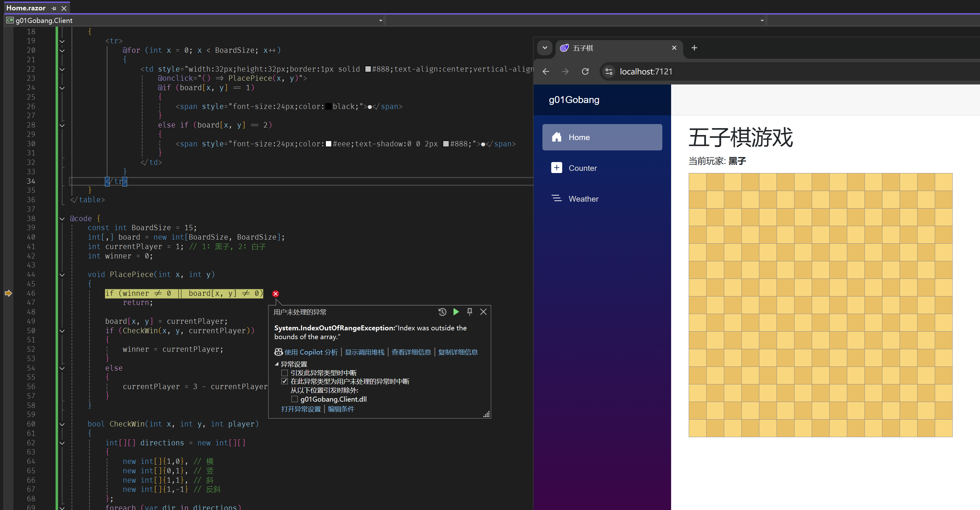Pin the Home.razor editor tab
The image size is (980, 510).
point(54,8)
